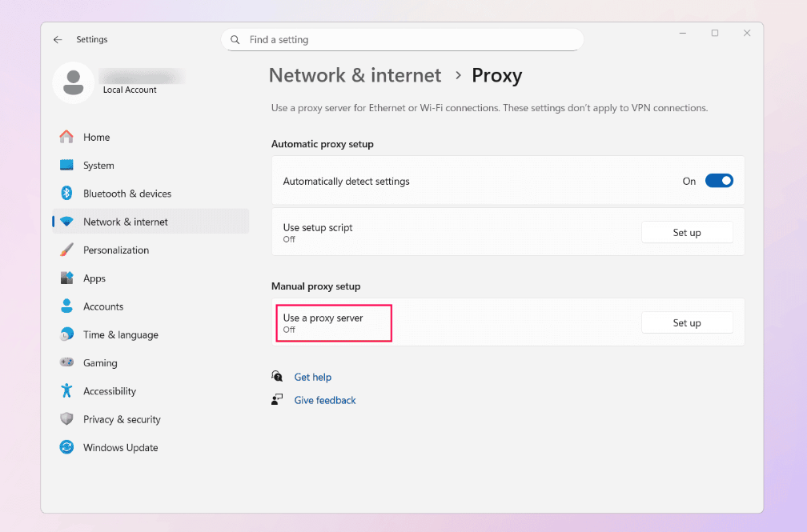Go back with the back arrow

point(58,40)
